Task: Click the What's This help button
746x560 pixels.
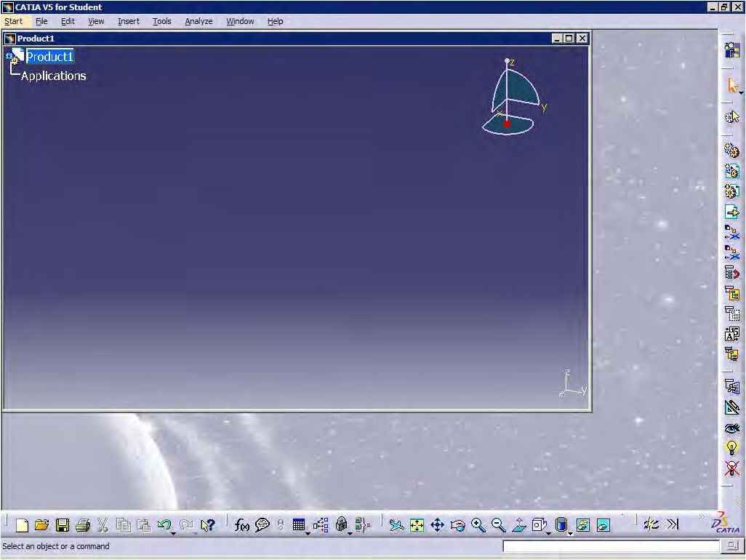Action: [x=209, y=524]
